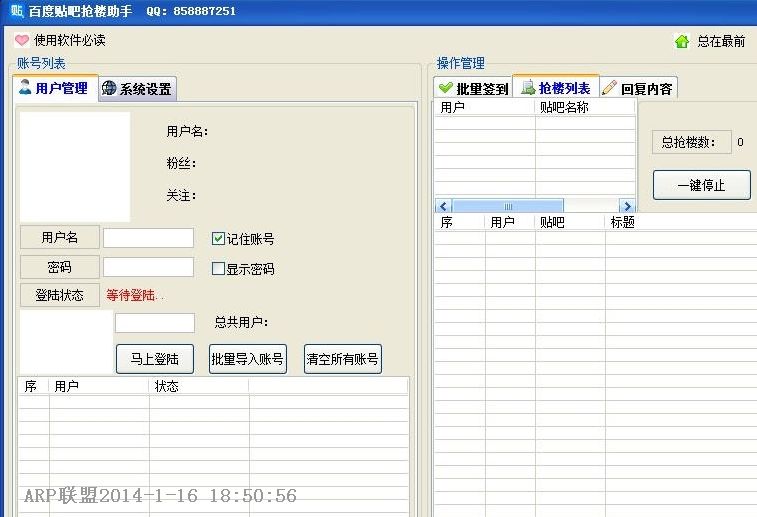
Task: Click the globe icon on 系统设置 tab
Action: pyautogui.click(x=109, y=89)
